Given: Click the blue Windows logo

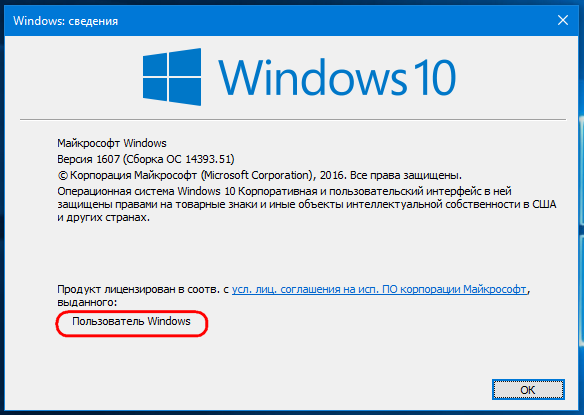Looking at the screenshot, I should (172, 77).
